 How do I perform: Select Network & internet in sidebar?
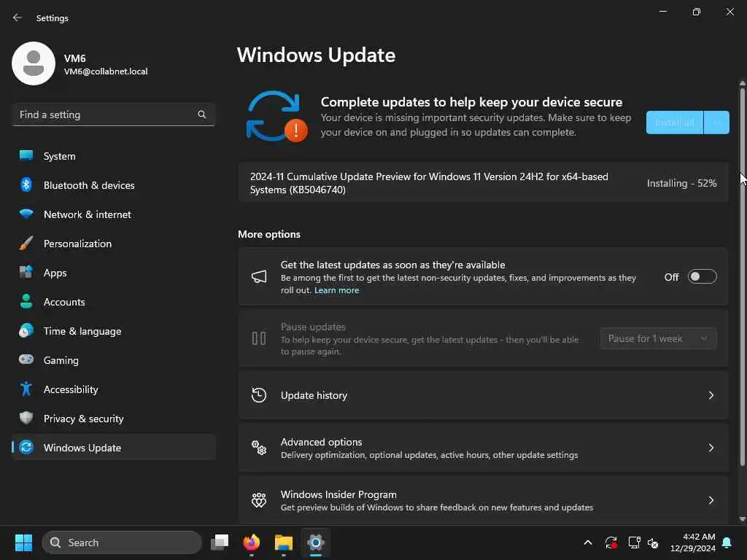pos(113,214)
